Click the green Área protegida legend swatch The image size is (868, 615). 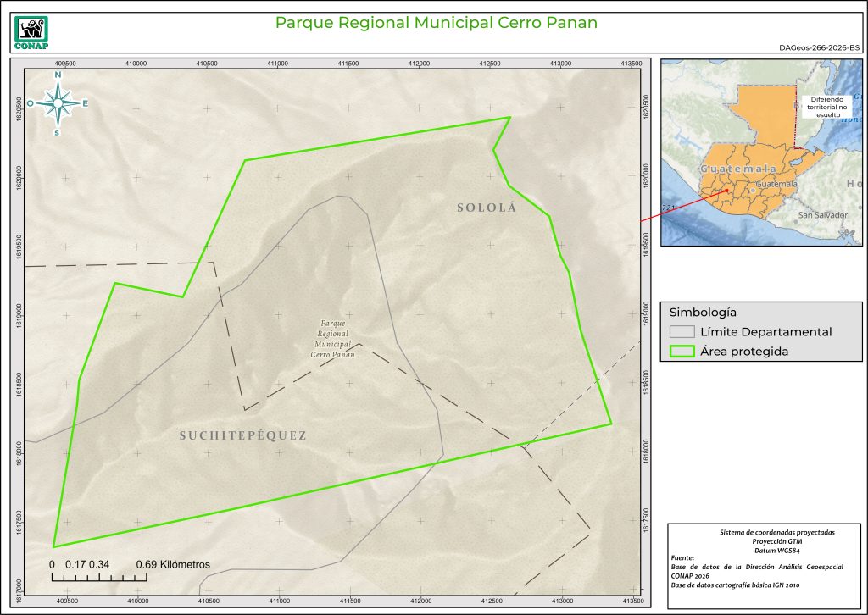(682, 352)
